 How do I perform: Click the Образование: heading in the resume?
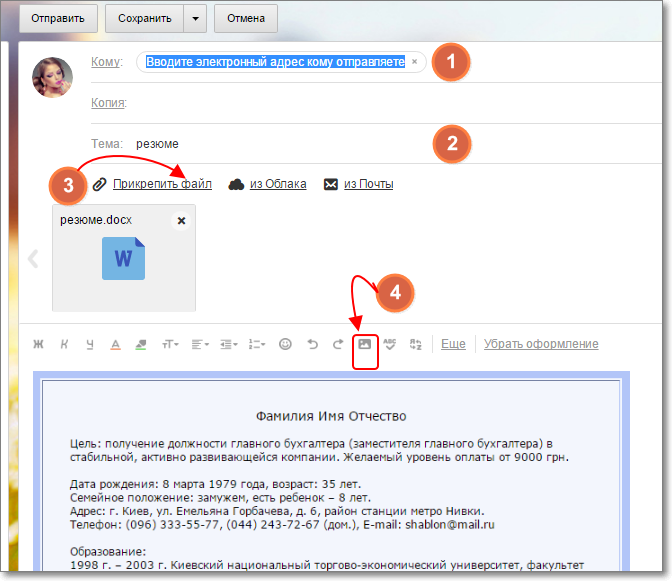(x=108, y=551)
